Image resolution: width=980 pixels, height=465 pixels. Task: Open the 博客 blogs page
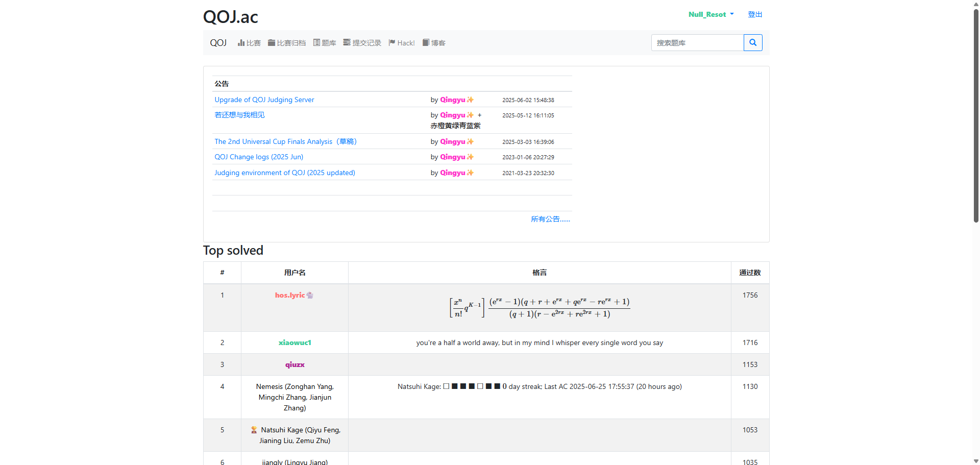[x=434, y=43]
